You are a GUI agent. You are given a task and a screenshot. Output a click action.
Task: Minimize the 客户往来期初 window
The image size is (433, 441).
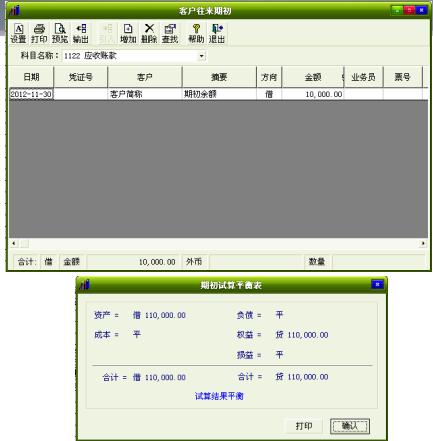point(397,10)
